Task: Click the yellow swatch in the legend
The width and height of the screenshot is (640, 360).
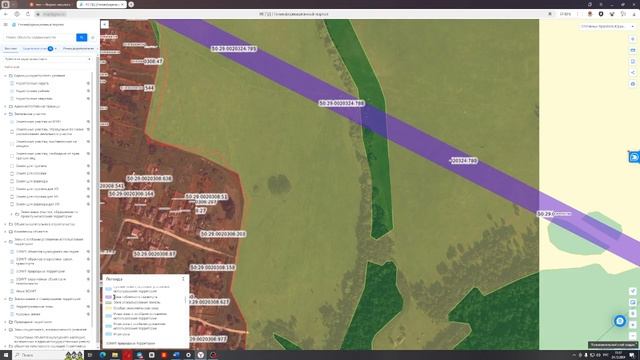Action: 109,308
